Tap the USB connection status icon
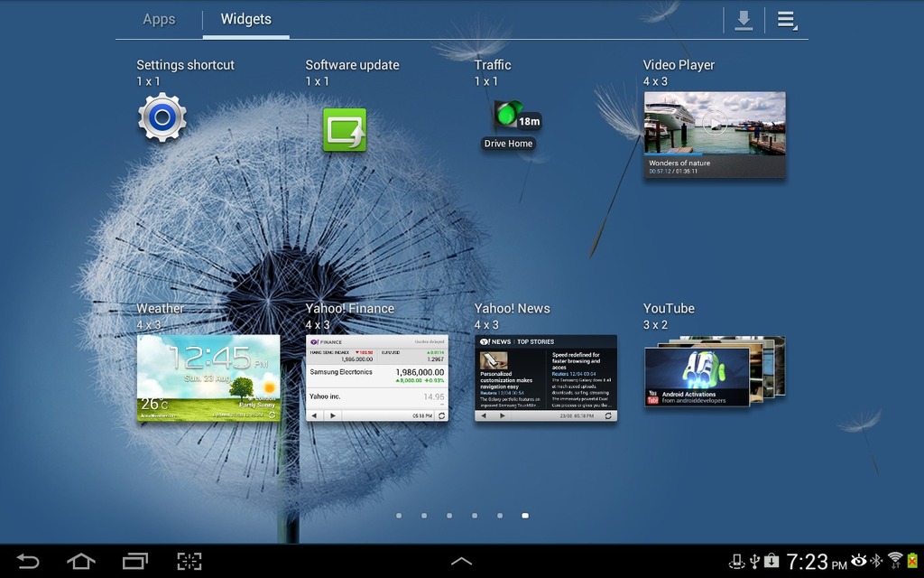This screenshot has width=924, height=578. point(755,561)
